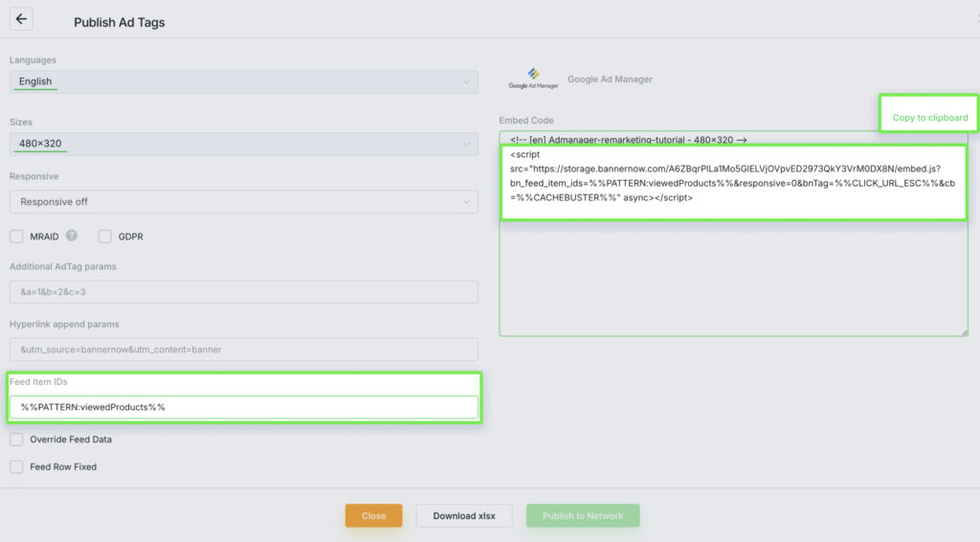Tick the Feed Row Fixed checkbox
The height and width of the screenshot is (542, 980).
(16, 467)
